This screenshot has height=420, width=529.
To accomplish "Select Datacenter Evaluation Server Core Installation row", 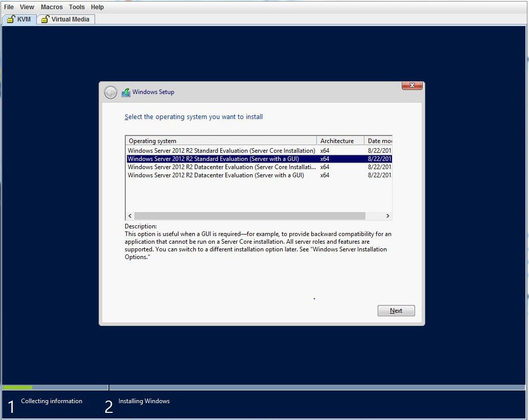I will point(259,167).
